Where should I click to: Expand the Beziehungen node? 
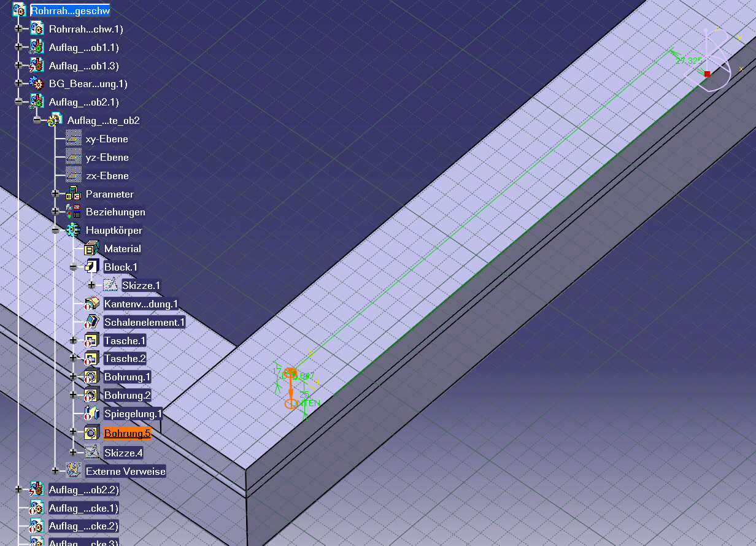pyautogui.click(x=55, y=212)
